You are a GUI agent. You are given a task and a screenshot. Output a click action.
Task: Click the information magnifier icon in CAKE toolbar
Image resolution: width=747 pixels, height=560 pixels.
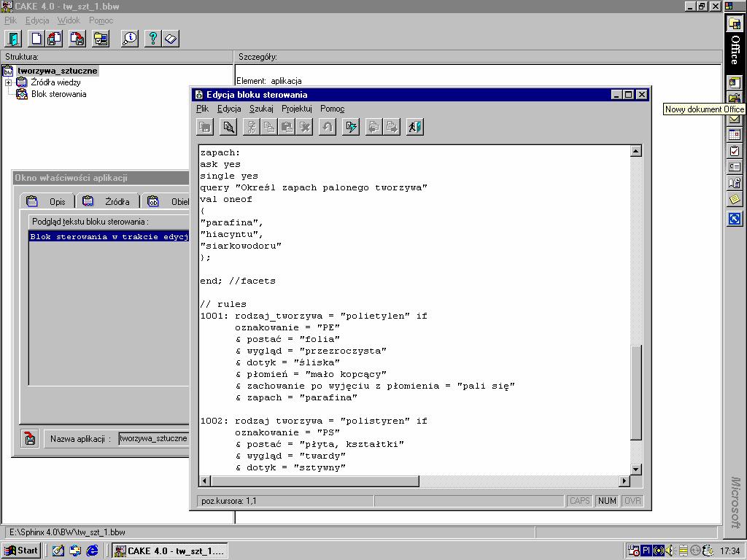[x=130, y=39]
